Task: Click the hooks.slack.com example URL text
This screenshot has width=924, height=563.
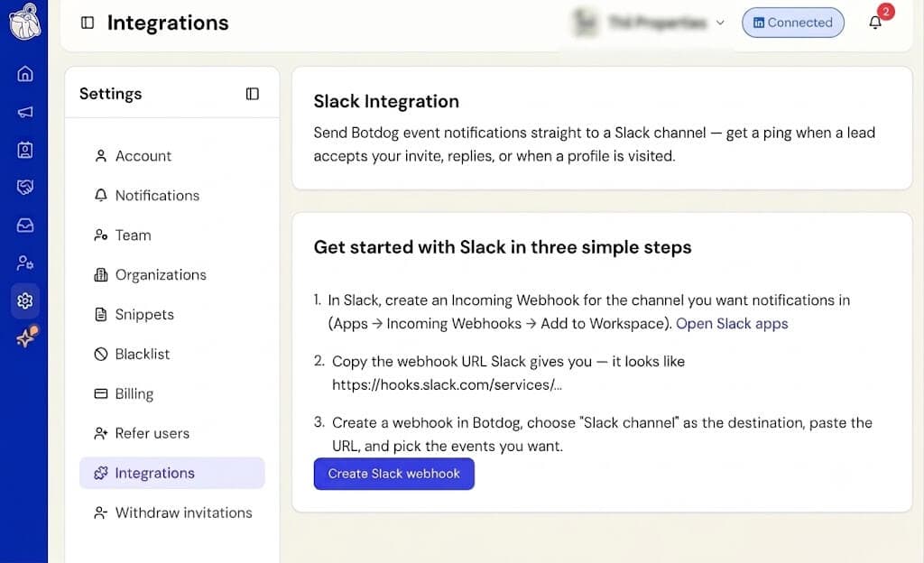Action: coord(447,384)
